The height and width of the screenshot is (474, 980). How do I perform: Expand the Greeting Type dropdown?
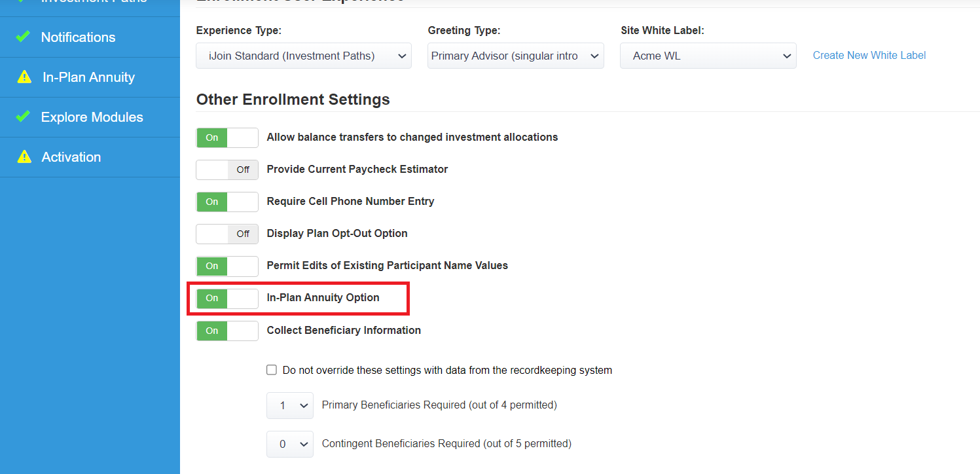click(516, 56)
